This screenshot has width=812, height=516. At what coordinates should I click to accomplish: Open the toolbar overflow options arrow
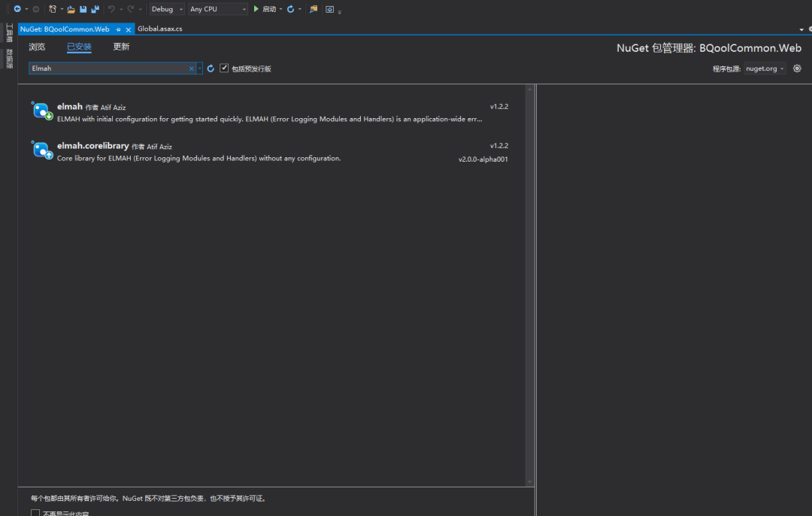tap(340, 11)
